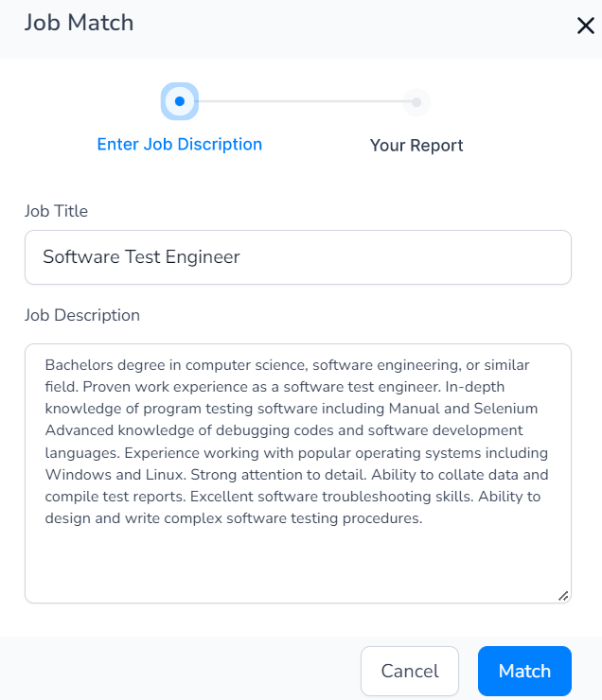Click the greyed Your Report step circle
This screenshot has height=700, width=602.
416,102
